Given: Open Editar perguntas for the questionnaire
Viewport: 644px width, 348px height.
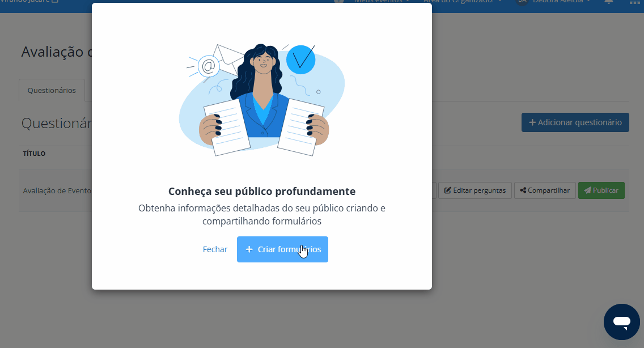Looking at the screenshot, I should click(475, 190).
